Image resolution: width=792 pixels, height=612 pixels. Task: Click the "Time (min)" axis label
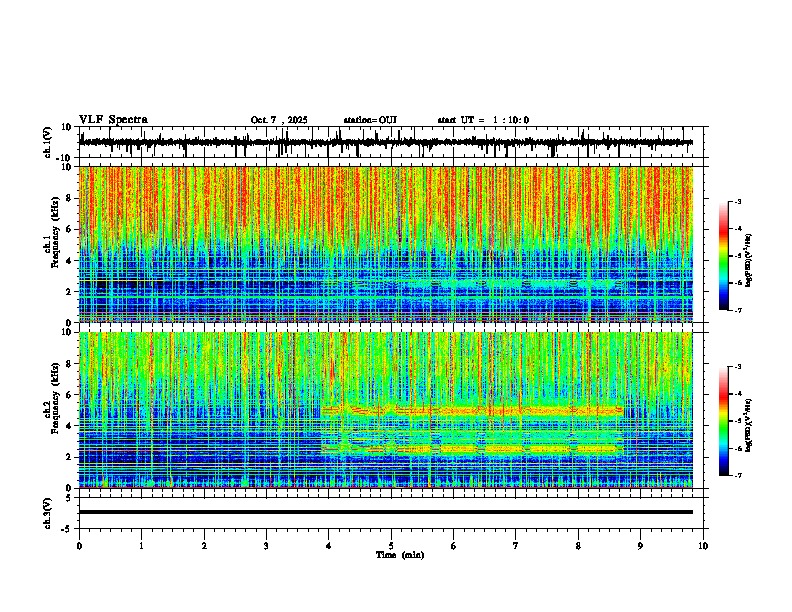click(400, 555)
